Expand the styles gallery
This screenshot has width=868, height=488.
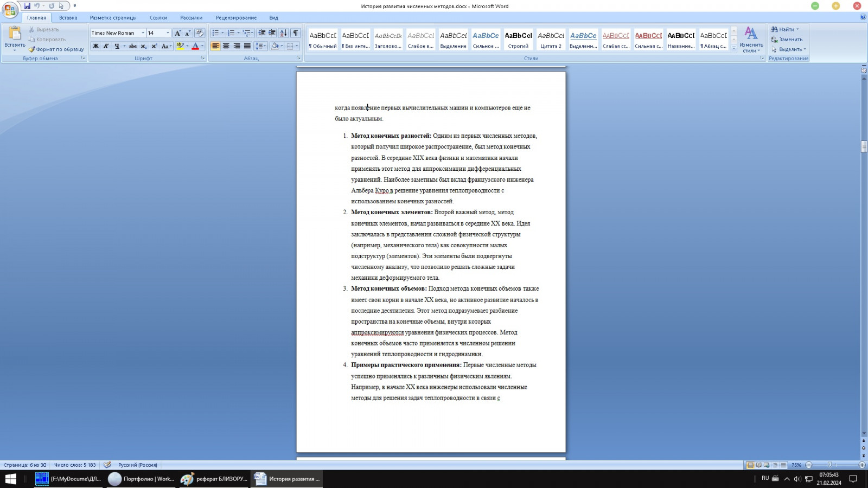pos(734,48)
